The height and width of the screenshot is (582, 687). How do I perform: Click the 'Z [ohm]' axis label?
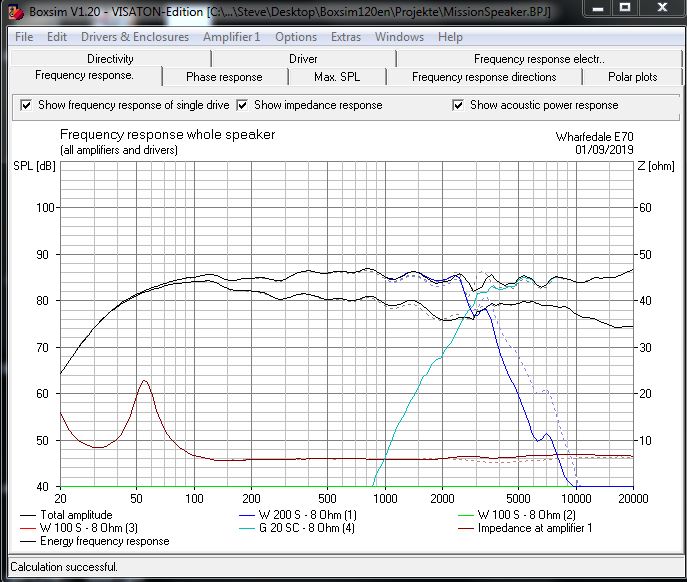pyautogui.click(x=656, y=166)
